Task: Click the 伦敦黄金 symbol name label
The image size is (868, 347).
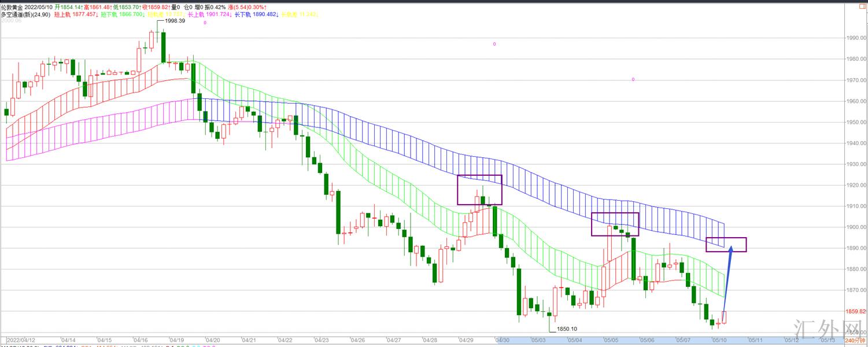Action: point(13,7)
